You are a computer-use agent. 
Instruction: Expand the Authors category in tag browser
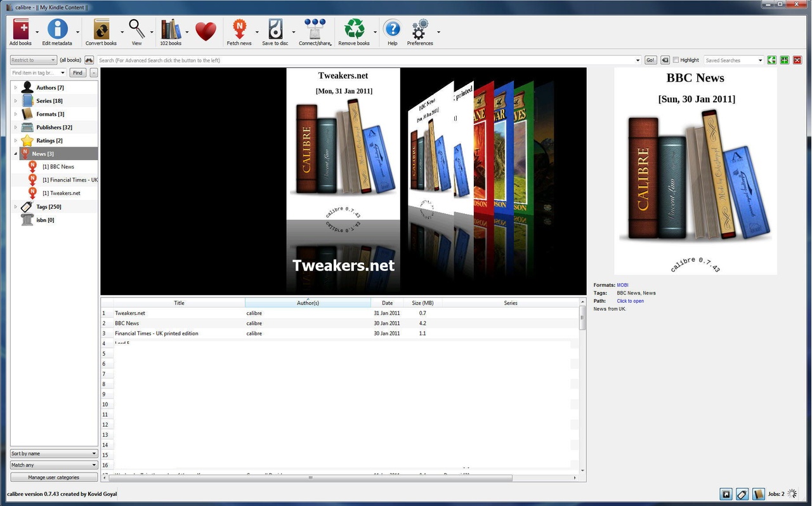15,87
